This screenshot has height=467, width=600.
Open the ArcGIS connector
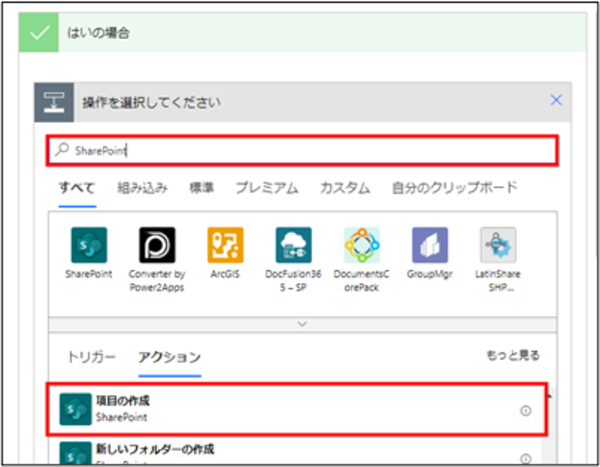coord(225,245)
